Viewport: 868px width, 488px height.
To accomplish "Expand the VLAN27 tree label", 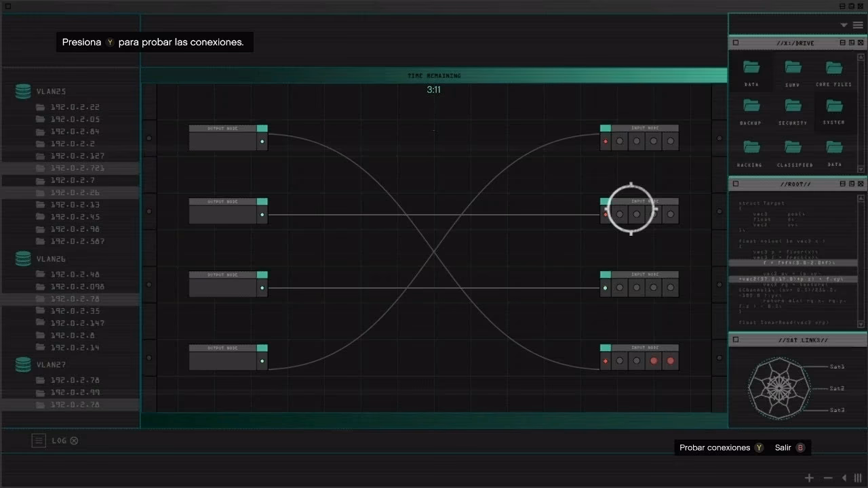I will point(51,365).
